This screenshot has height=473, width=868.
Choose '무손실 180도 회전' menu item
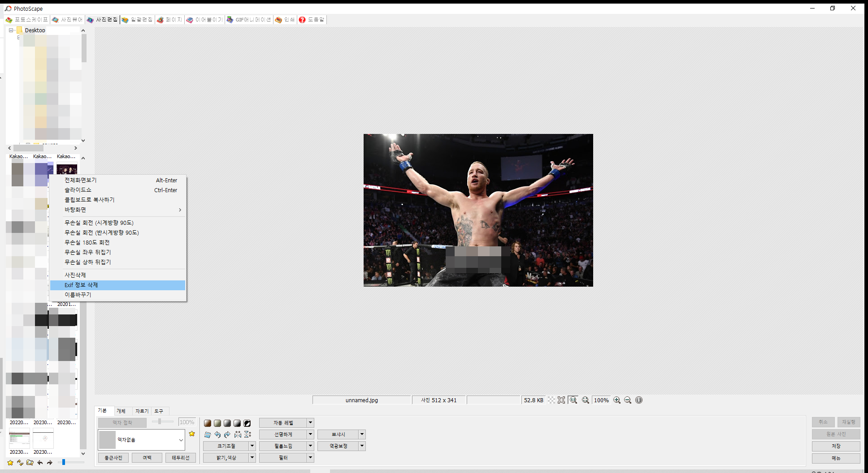coord(118,242)
